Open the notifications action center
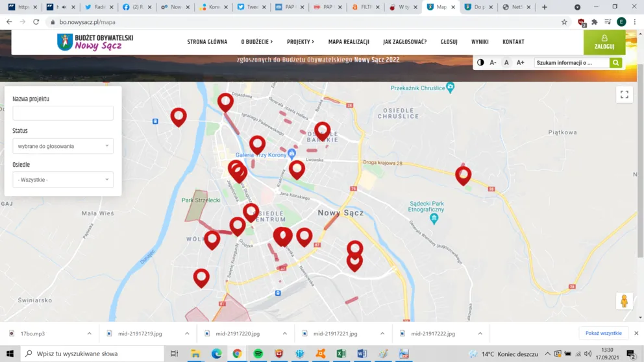Screen dimensions: 644x362 630,354
